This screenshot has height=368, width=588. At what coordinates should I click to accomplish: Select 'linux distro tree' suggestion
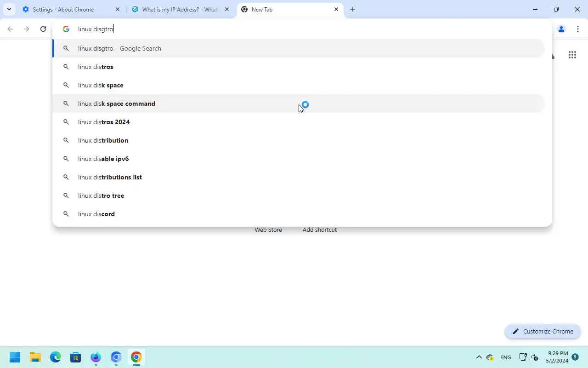point(299,195)
